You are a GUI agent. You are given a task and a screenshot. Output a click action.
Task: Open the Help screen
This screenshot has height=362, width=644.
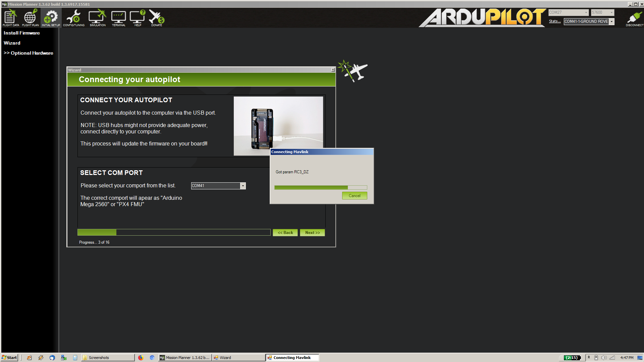click(138, 18)
